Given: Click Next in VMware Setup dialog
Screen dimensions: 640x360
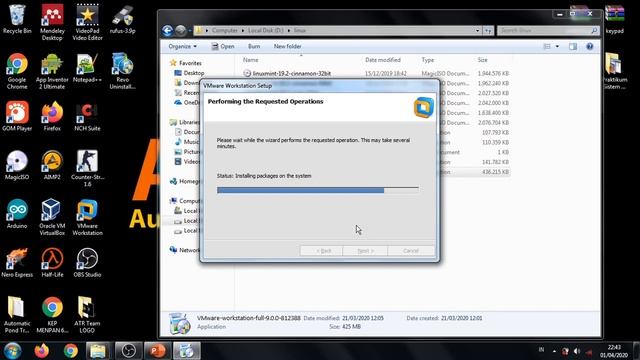Looking at the screenshot, I should (365, 251).
